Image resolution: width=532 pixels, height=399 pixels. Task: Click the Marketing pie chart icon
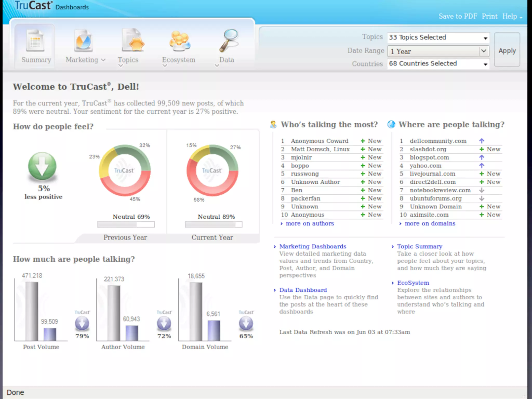[x=83, y=41]
